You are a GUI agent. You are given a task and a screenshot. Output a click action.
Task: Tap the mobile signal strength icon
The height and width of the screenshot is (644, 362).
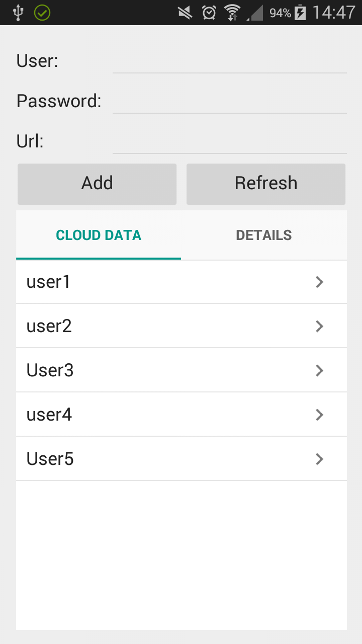(x=256, y=14)
